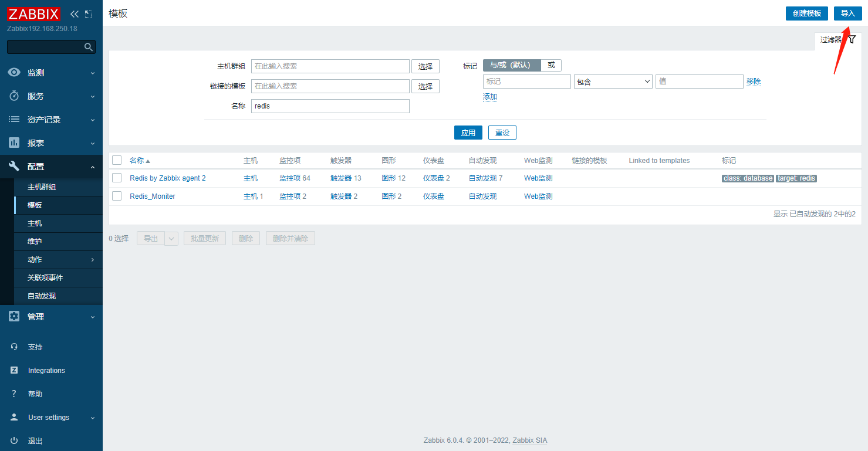Viewport: 868px width, 451px height.
Task: Focus the 标记 tag name field
Action: [x=527, y=82]
